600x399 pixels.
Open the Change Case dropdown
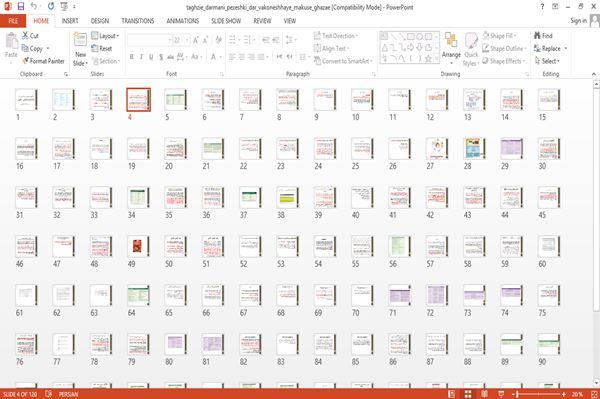196,57
